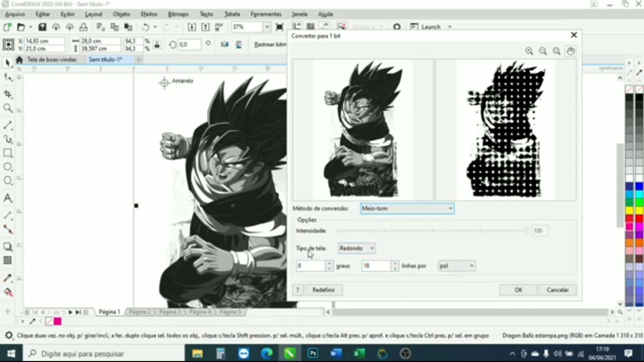
Task: Expand the Open file dropdown arrow
Action: [x=30, y=27]
